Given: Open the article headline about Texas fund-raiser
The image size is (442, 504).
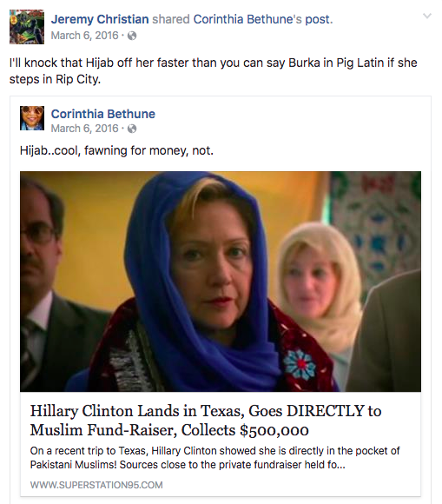Looking at the screenshot, I should tap(206, 420).
